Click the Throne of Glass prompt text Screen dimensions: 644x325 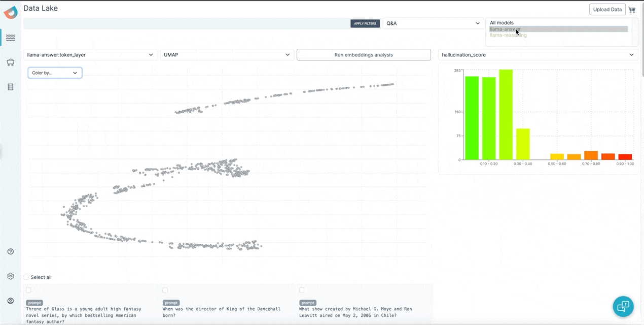tap(84, 315)
